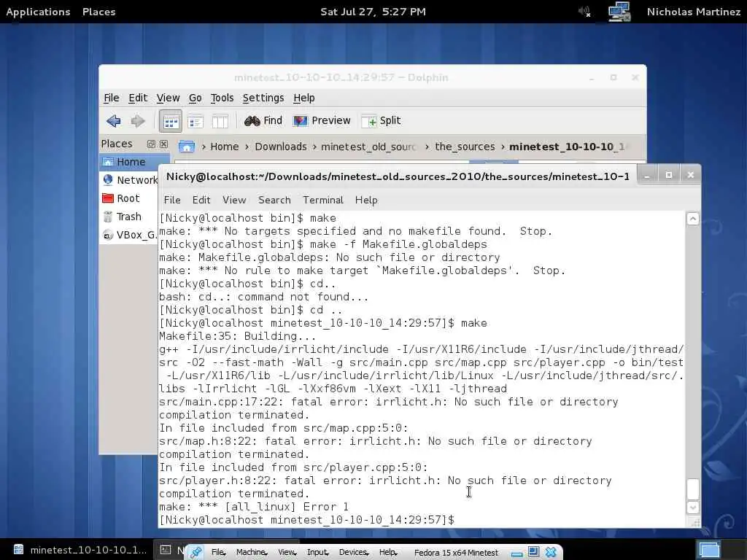The width and height of the screenshot is (747, 560).
Task: Navigate to Home in breadcrumb
Action: pos(225,147)
